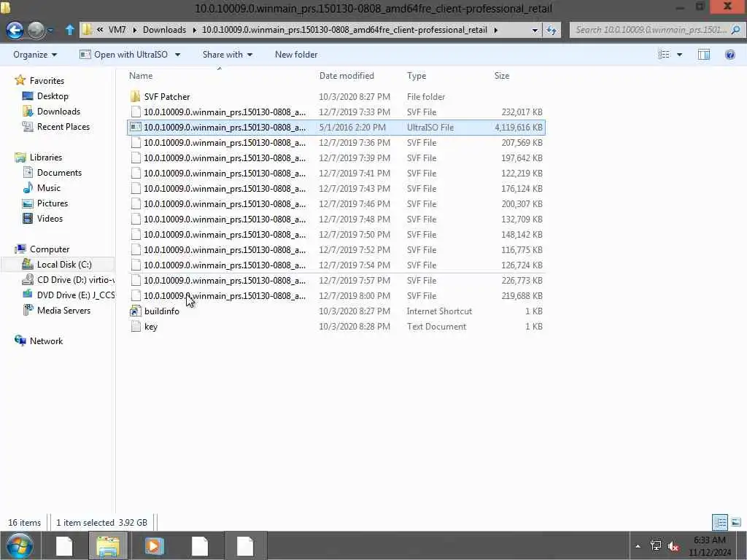Sort by the Name column header

coord(141,76)
